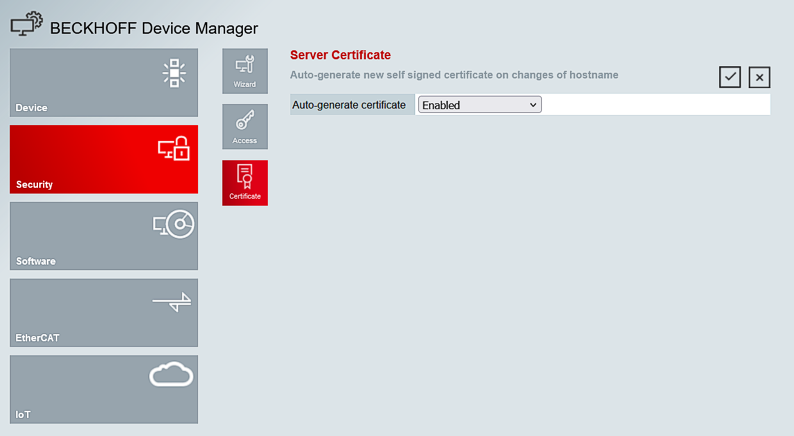This screenshot has height=436, width=794.
Task: Open the Software tile
Action: click(104, 236)
